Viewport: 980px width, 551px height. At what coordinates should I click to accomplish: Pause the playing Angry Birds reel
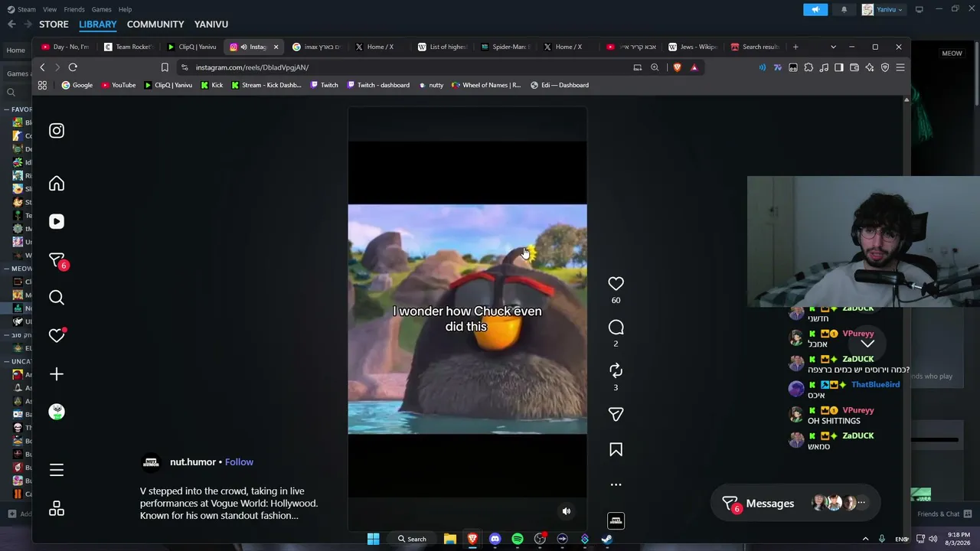coord(467,319)
